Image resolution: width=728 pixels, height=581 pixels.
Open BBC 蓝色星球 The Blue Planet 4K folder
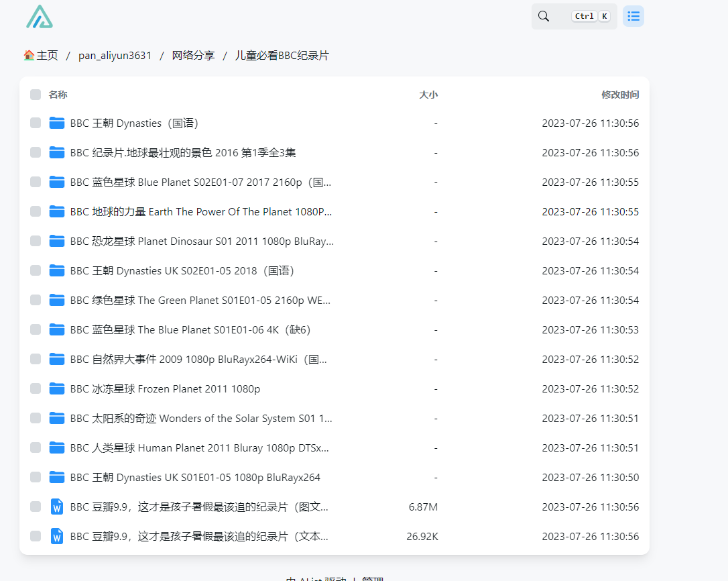(190, 330)
